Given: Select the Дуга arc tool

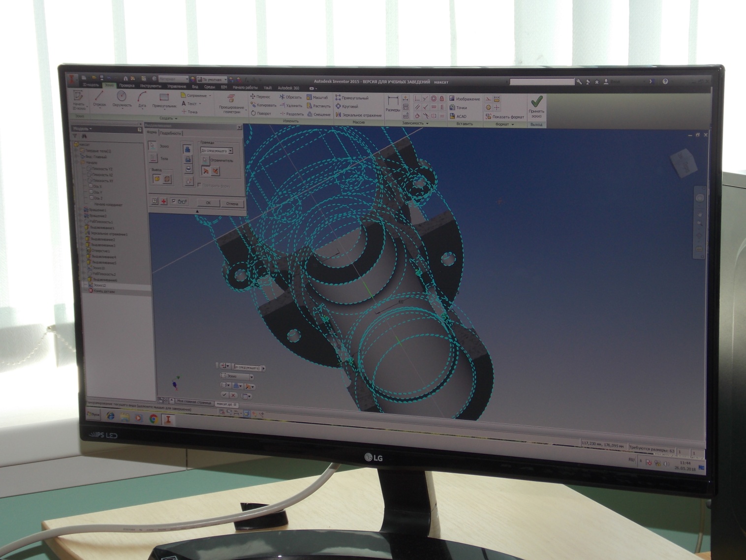Looking at the screenshot, I should [x=142, y=101].
